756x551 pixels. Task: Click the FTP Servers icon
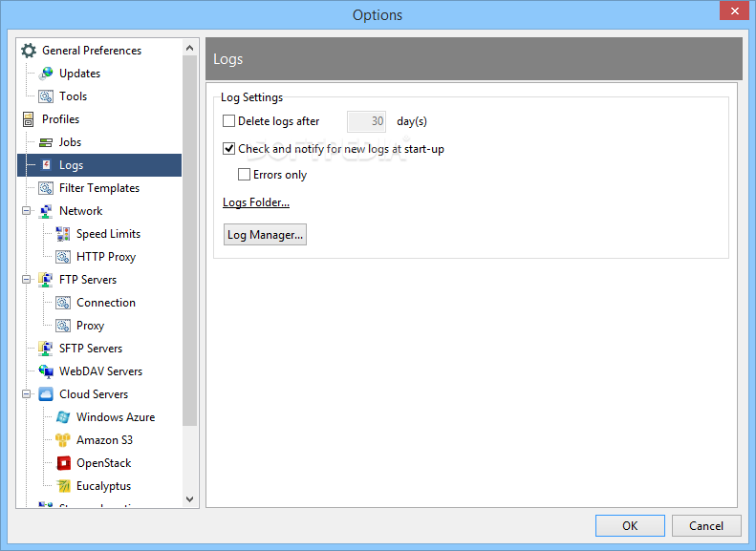(x=46, y=280)
